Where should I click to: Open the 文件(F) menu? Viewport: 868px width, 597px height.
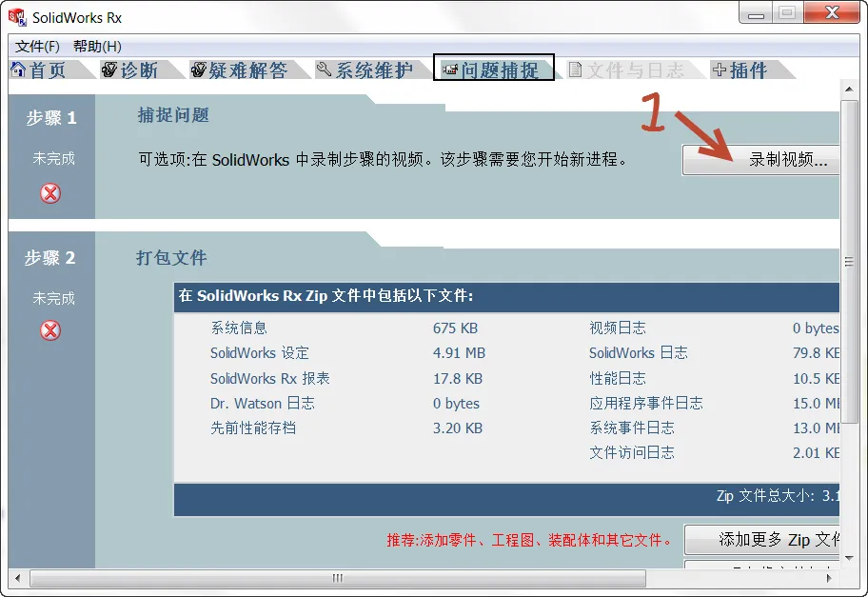coord(37,47)
